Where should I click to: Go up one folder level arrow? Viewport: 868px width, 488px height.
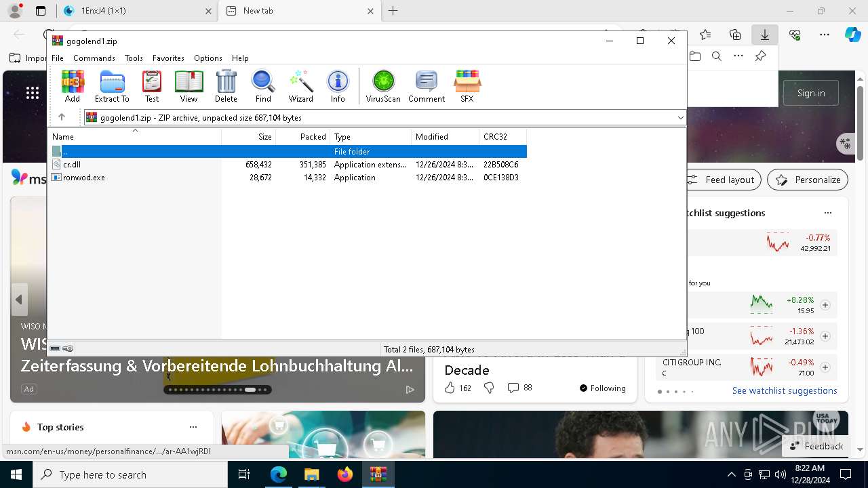(62, 117)
